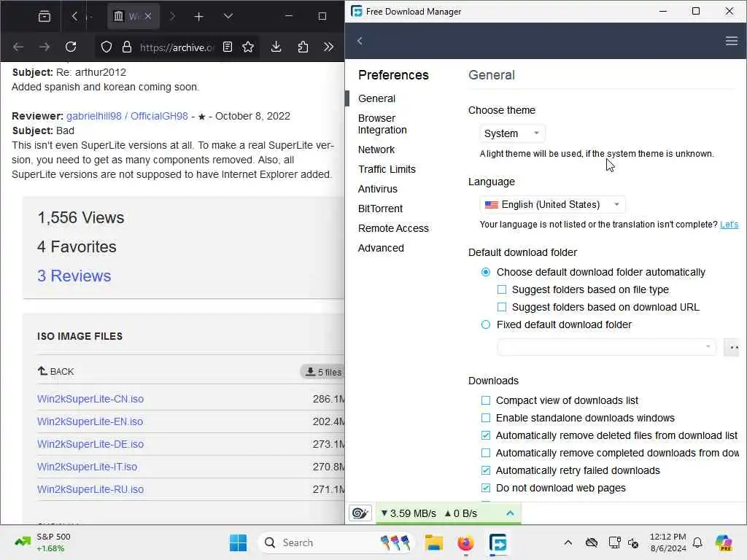Enable Compact view of downloads list
The width and height of the screenshot is (747, 560).
pyautogui.click(x=485, y=400)
